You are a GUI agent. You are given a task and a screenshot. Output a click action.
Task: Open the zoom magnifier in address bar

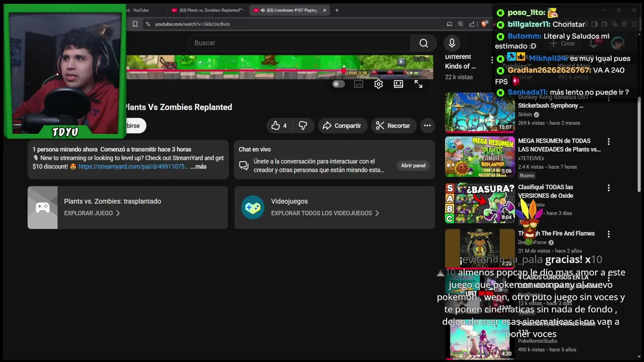[460, 24]
